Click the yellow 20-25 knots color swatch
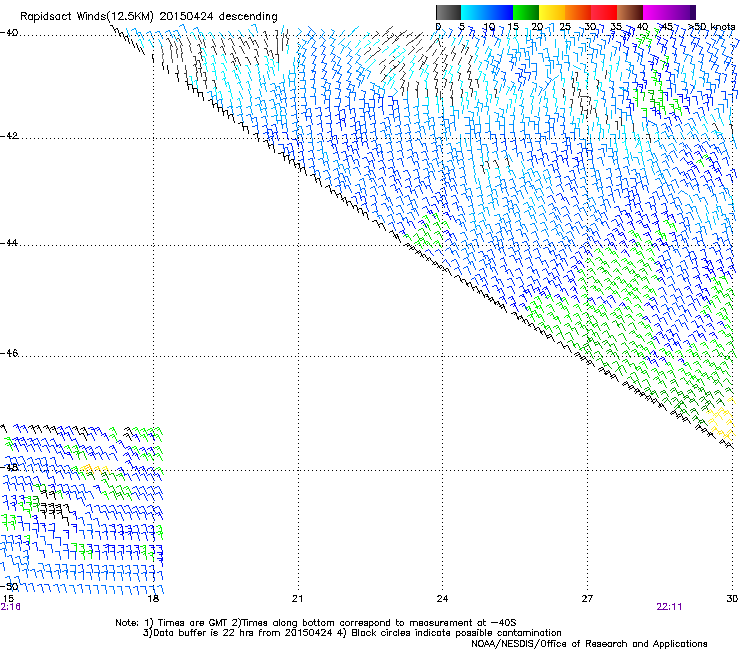Screen dimensions: 740x650 pyautogui.click(x=552, y=12)
